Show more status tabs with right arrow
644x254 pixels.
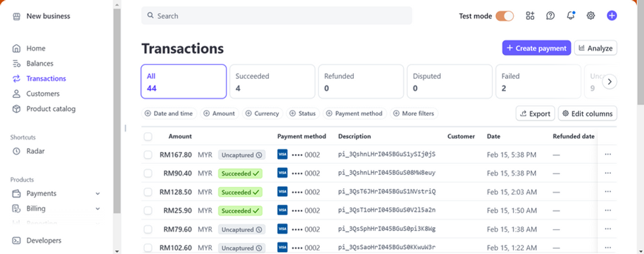(x=610, y=82)
